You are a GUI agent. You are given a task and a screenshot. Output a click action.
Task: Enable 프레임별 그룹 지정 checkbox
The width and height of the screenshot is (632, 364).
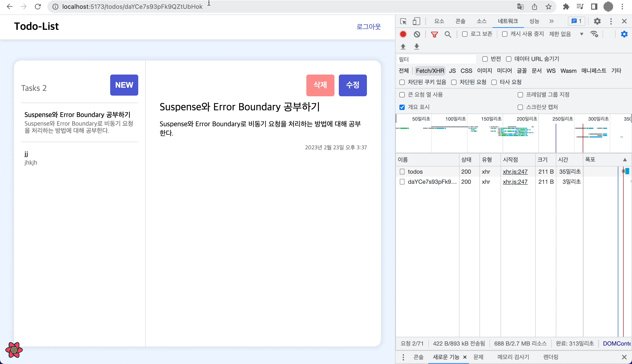tap(520, 95)
